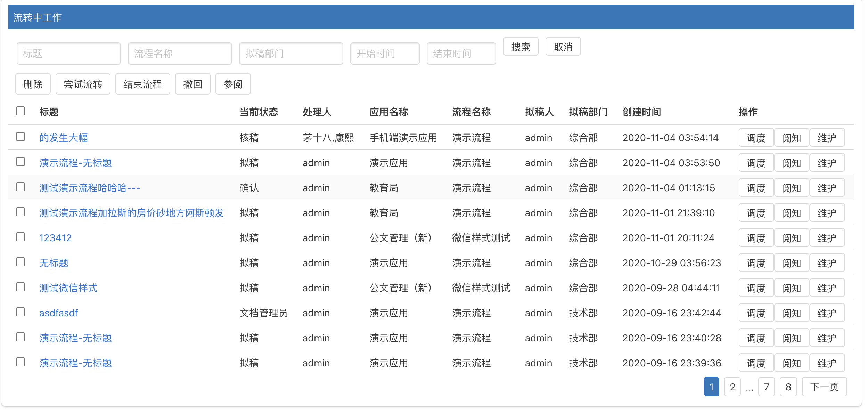Viewport: 868px width, 413px height.
Task: Check the 123412 row checkbox
Action: [x=21, y=237]
